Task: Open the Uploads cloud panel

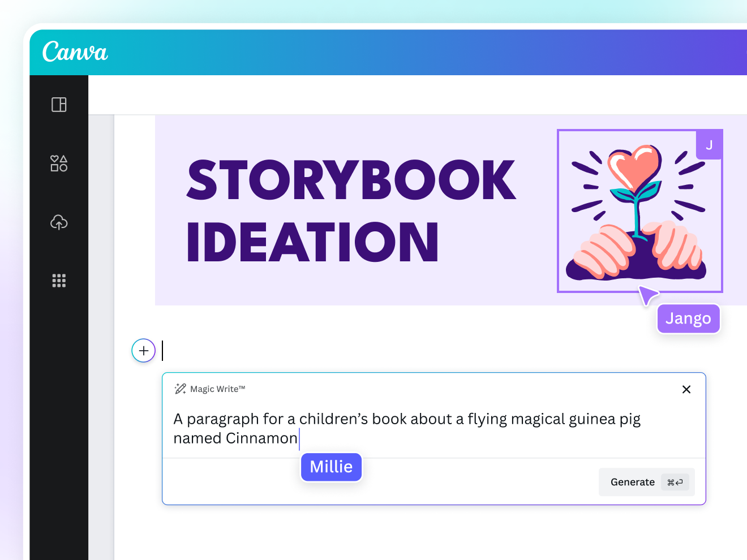Action: 59,222
